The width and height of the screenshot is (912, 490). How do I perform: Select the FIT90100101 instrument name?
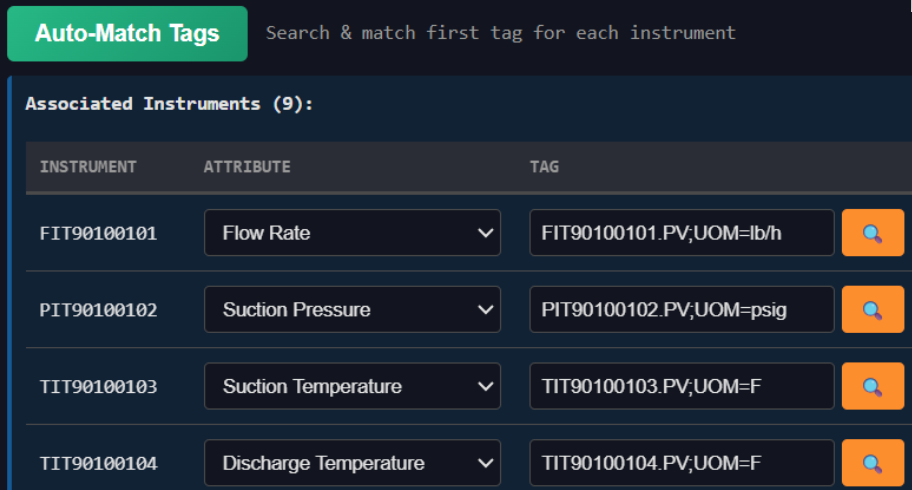98,234
